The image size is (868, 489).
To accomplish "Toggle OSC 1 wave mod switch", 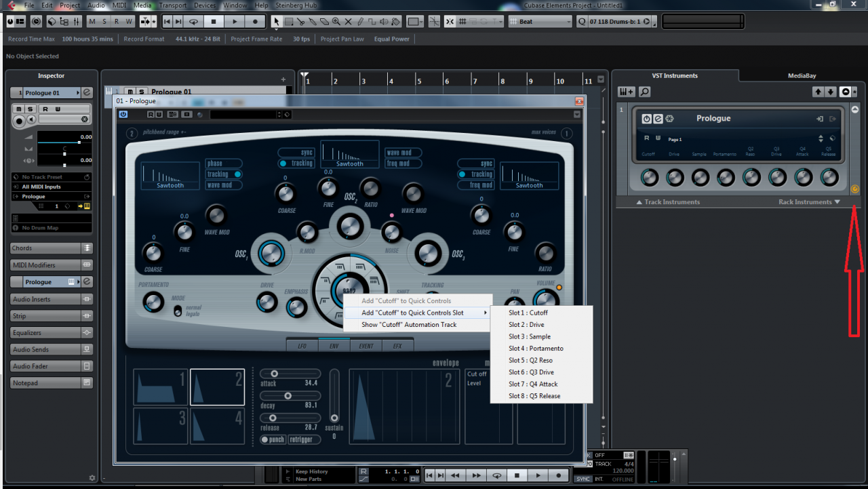I will tap(224, 185).
